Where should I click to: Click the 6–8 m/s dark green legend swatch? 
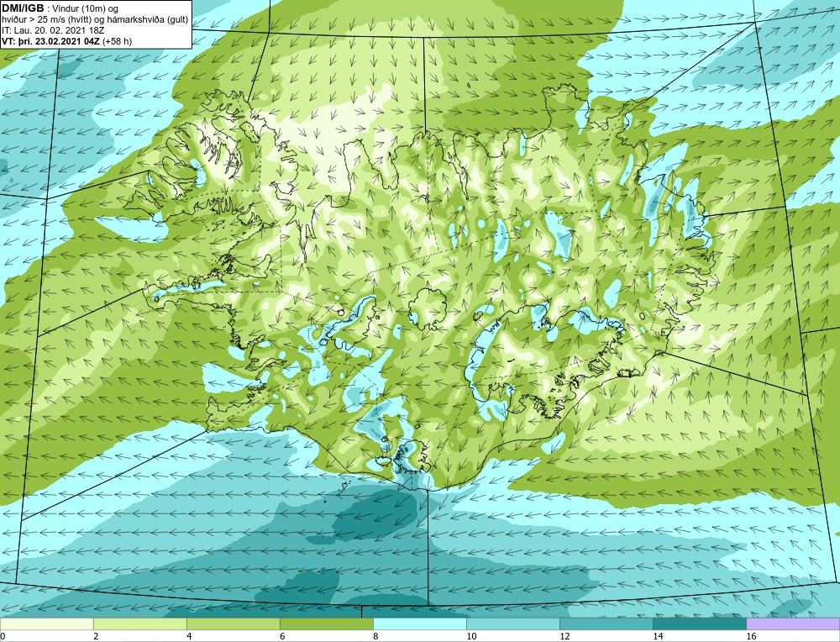(x=326, y=624)
